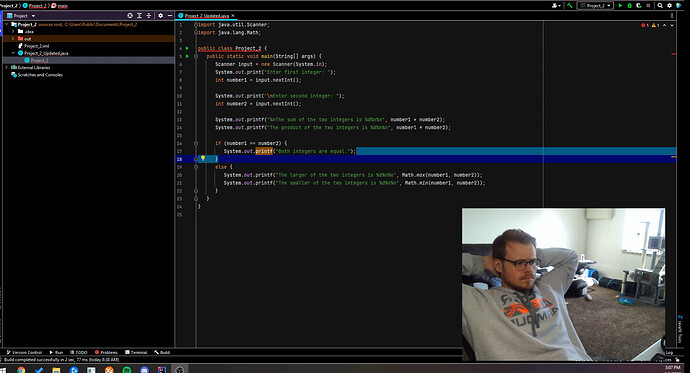Start debugging with the green bug icon
This screenshot has height=373, width=690.
click(630, 6)
